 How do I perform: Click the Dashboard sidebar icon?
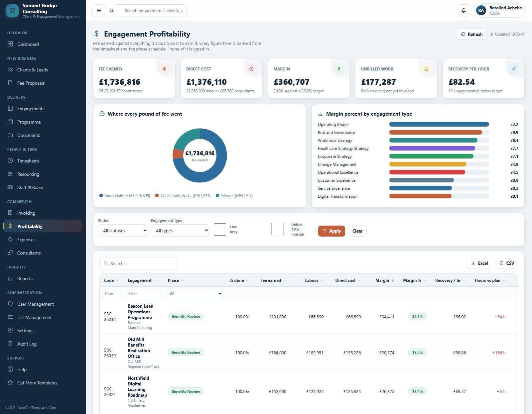click(10, 44)
